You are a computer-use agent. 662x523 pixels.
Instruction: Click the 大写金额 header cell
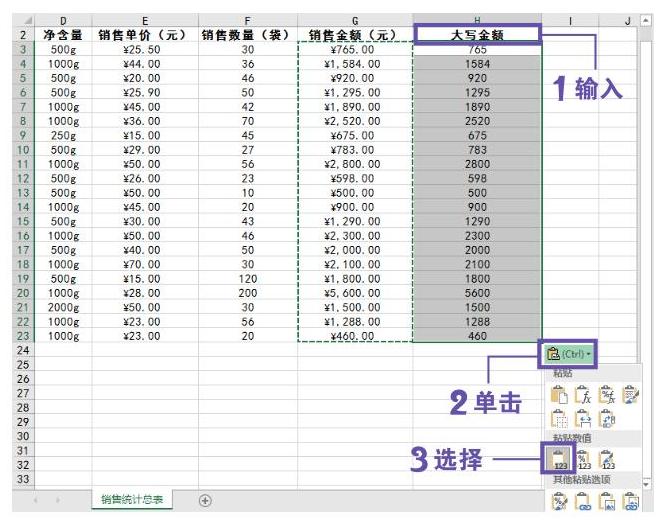(477, 35)
